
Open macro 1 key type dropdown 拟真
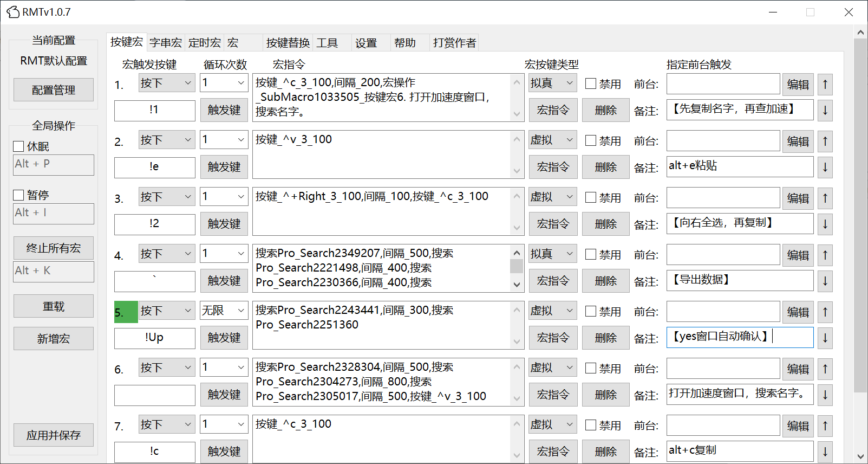[552, 83]
